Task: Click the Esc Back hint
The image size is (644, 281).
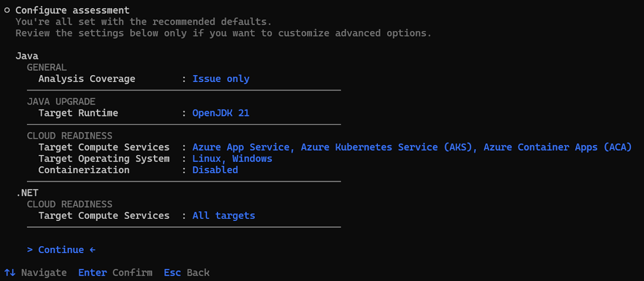Action: pos(186,272)
